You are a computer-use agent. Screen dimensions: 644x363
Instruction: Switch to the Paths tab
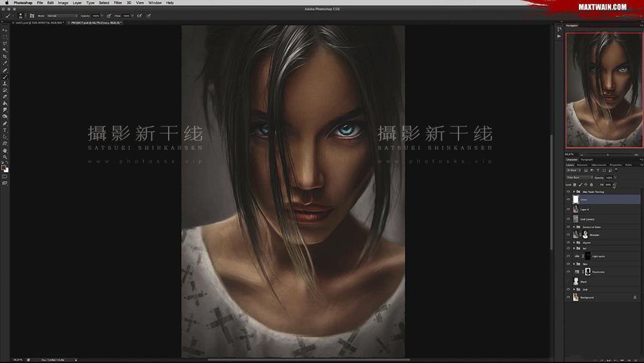(x=629, y=165)
